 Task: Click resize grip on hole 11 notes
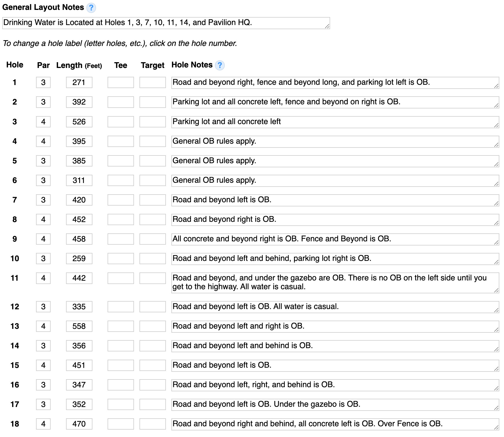click(x=496, y=290)
